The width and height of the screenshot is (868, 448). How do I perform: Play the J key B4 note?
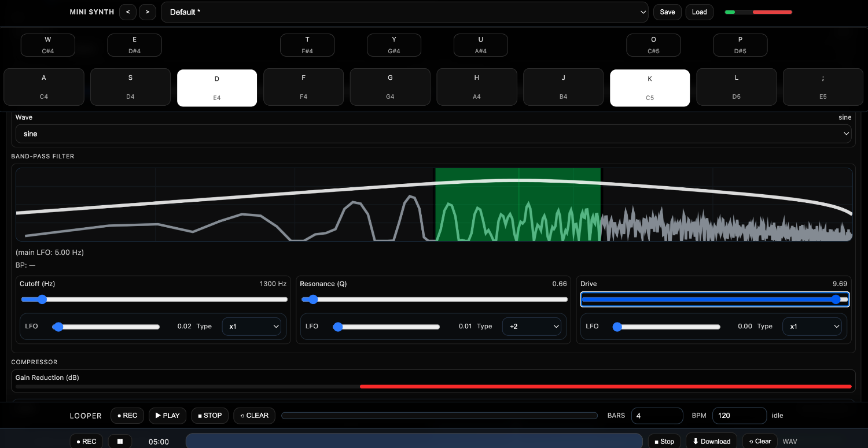tap(564, 87)
